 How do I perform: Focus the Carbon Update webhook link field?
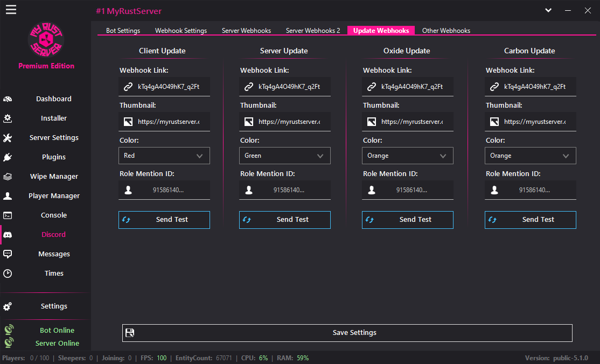pyautogui.click(x=531, y=87)
